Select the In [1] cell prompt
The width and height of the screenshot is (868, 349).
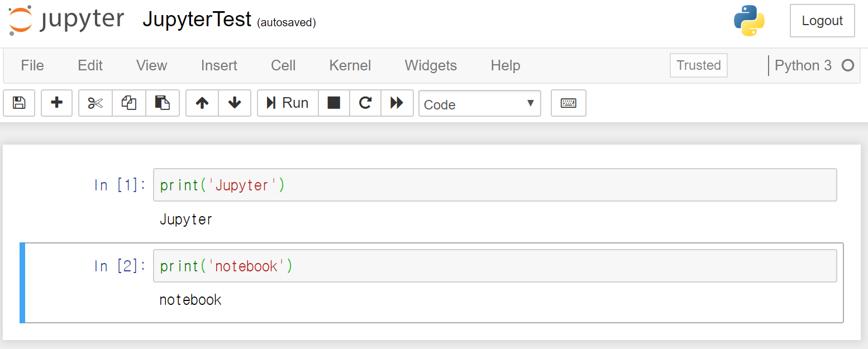tap(120, 185)
